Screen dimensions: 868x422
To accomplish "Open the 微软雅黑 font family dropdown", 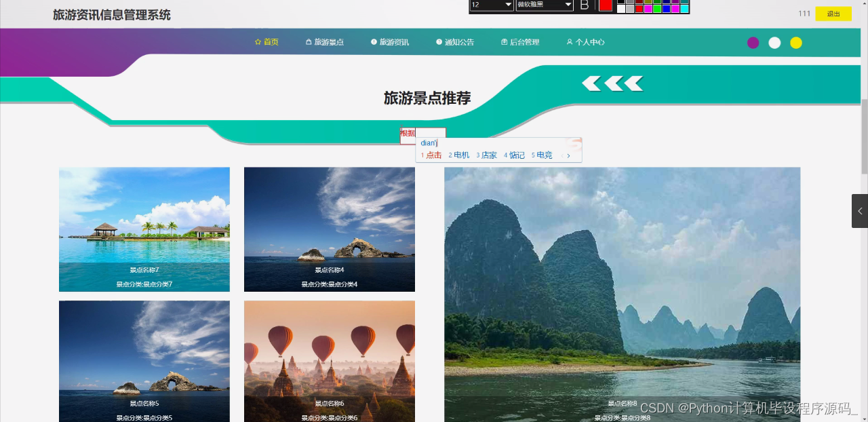I will point(544,5).
